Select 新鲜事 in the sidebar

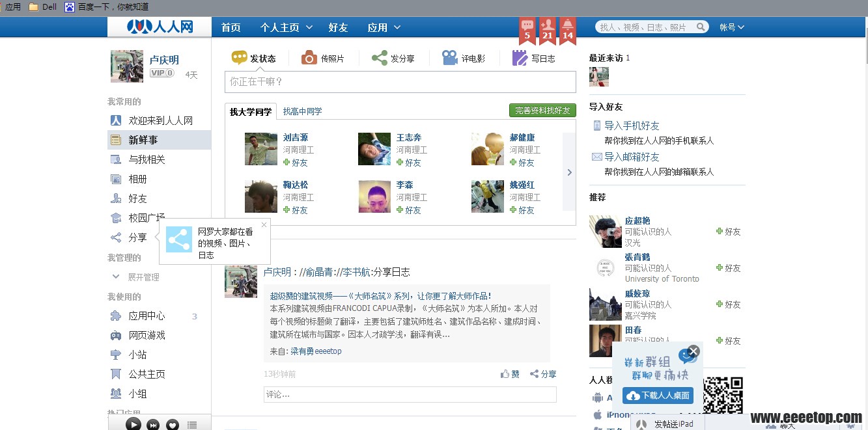(x=159, y=140)
